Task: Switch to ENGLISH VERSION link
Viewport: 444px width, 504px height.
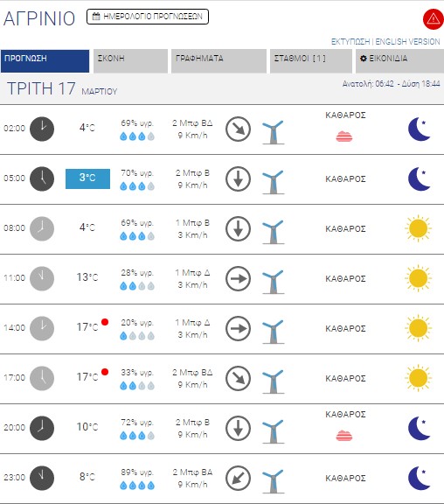Action: [x=407, y=42]
